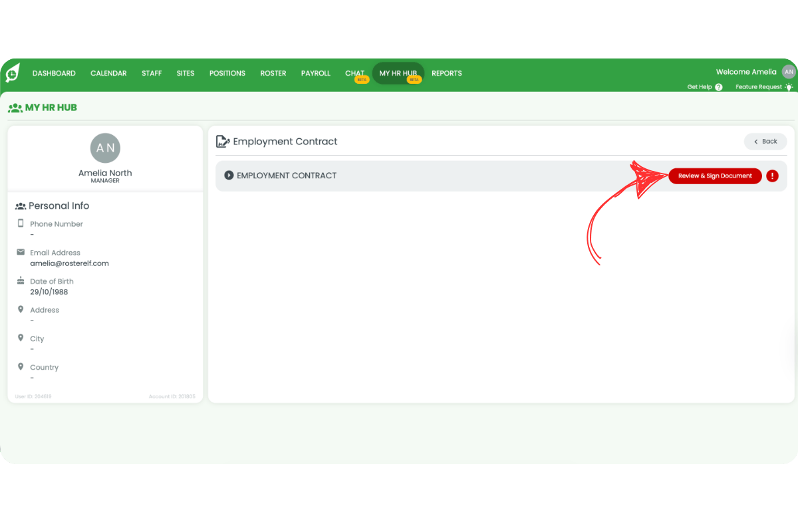
Task: Switch to the PAYROLL tab
Action: 315,73
